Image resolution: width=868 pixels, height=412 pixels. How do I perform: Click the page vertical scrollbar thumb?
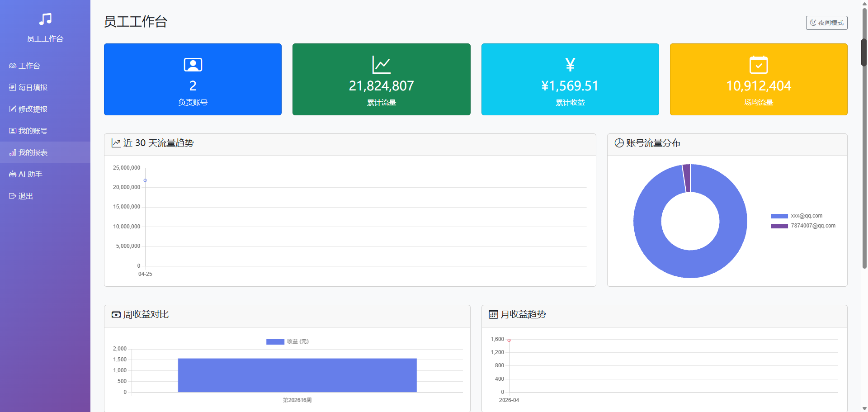click(864, 52)
